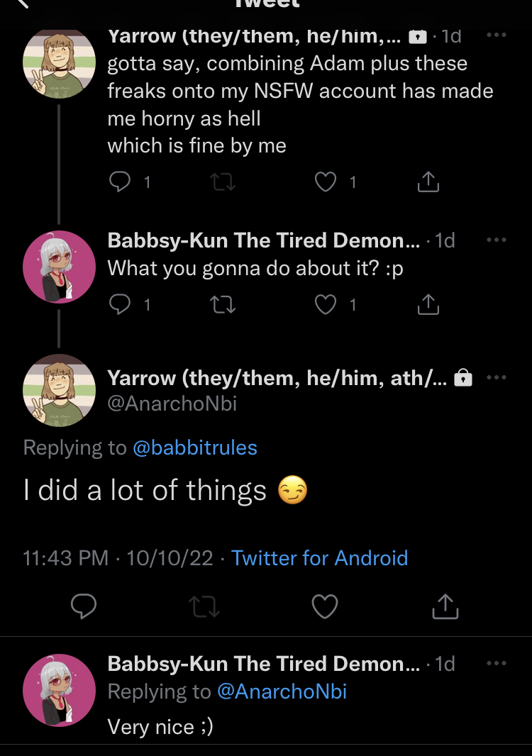Open more options for the main tweet
532x756 pixels.
497,377
